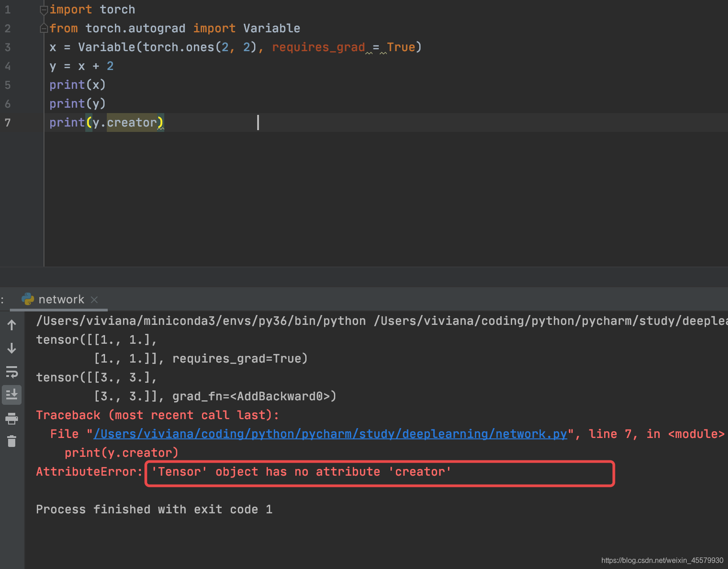This screenshot has height=569, width=728.
Task: Disable the highlighted scroll-to-end toggle
Action: pos(11,395)
